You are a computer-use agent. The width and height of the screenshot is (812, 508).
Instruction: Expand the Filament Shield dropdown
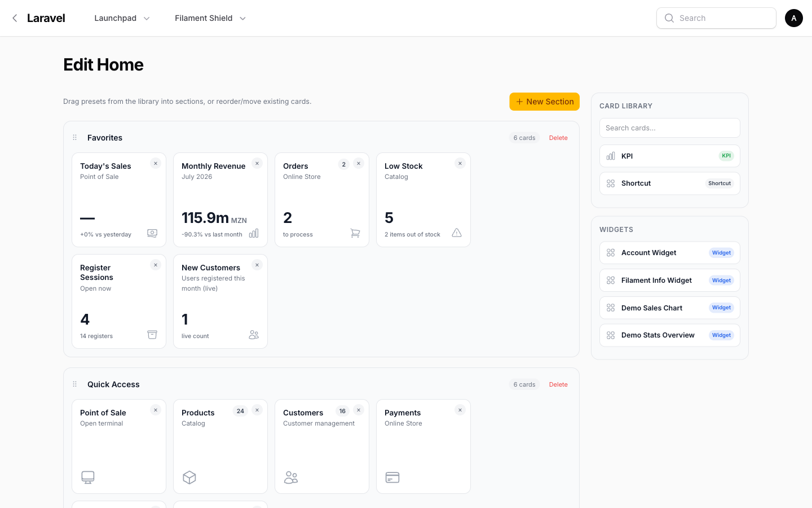[210, 18]
